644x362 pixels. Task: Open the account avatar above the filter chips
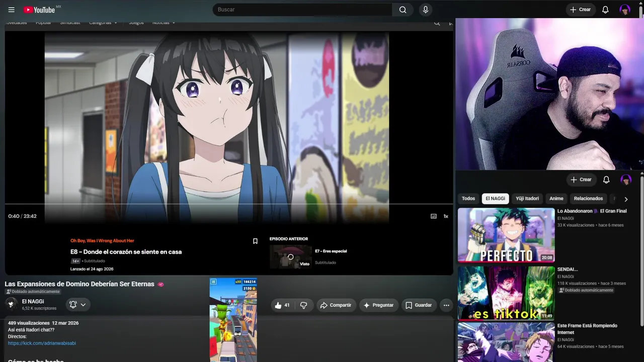click(626, 179)
